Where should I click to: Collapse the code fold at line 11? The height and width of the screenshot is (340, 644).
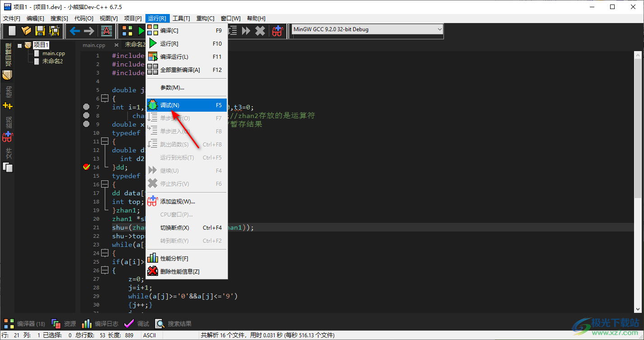coord(105,142)
